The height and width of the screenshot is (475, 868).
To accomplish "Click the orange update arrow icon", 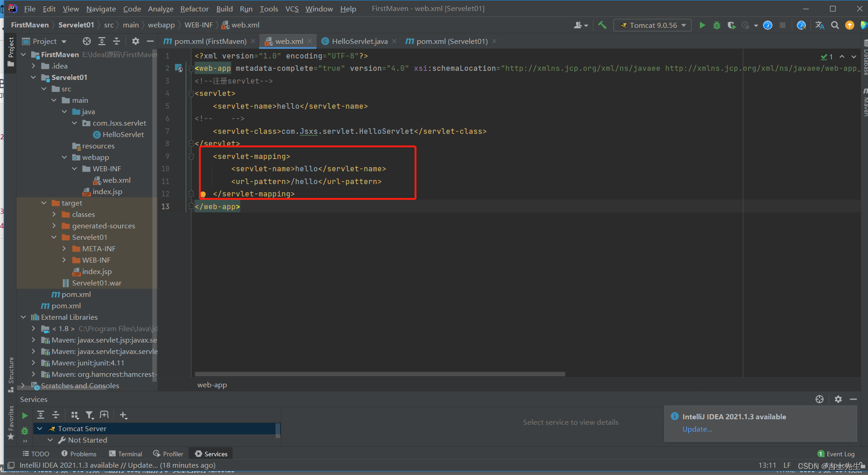I will (x=850, y=25).
